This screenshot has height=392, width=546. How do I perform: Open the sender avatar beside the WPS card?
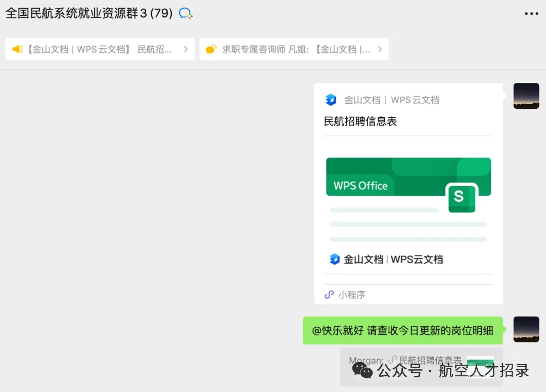click(x=526, y=96)
